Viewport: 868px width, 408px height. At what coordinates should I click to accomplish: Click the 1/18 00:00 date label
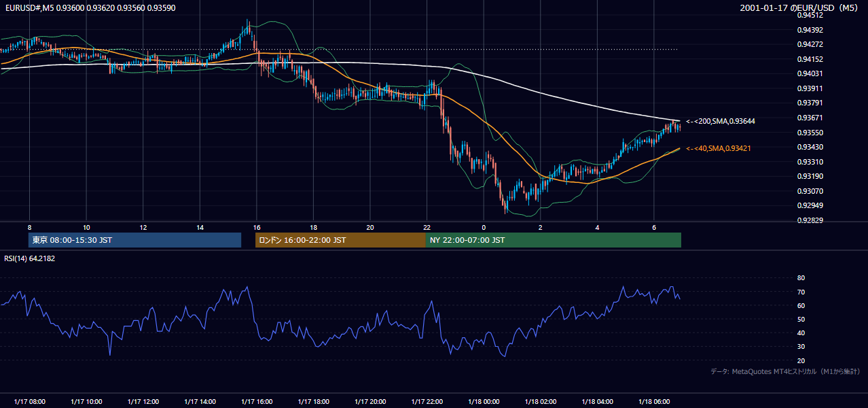tap(484, 401)
